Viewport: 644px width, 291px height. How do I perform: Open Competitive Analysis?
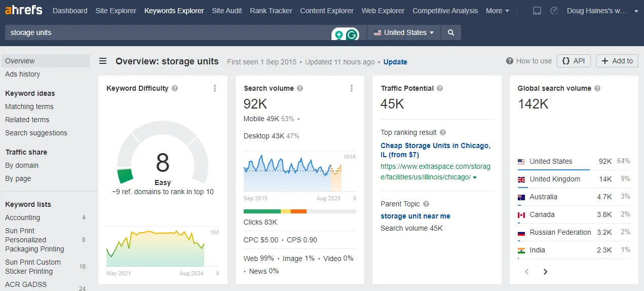[445, 11]
